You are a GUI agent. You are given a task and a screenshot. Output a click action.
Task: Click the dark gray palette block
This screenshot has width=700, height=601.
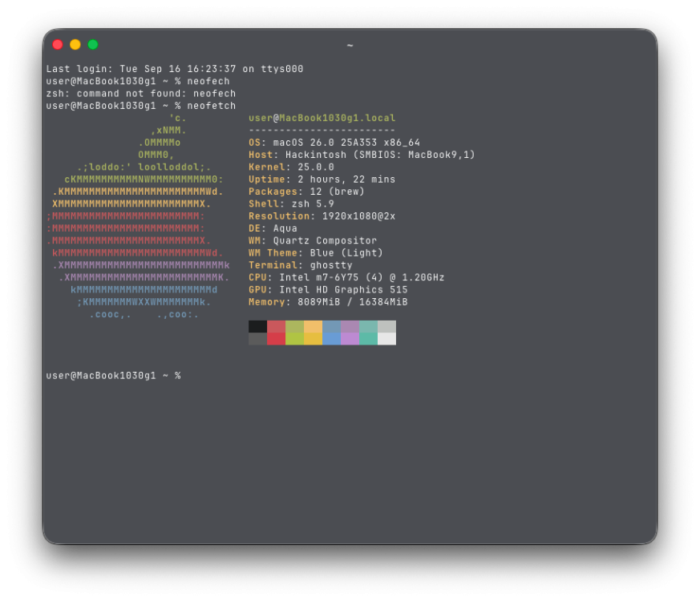point(257,339)
